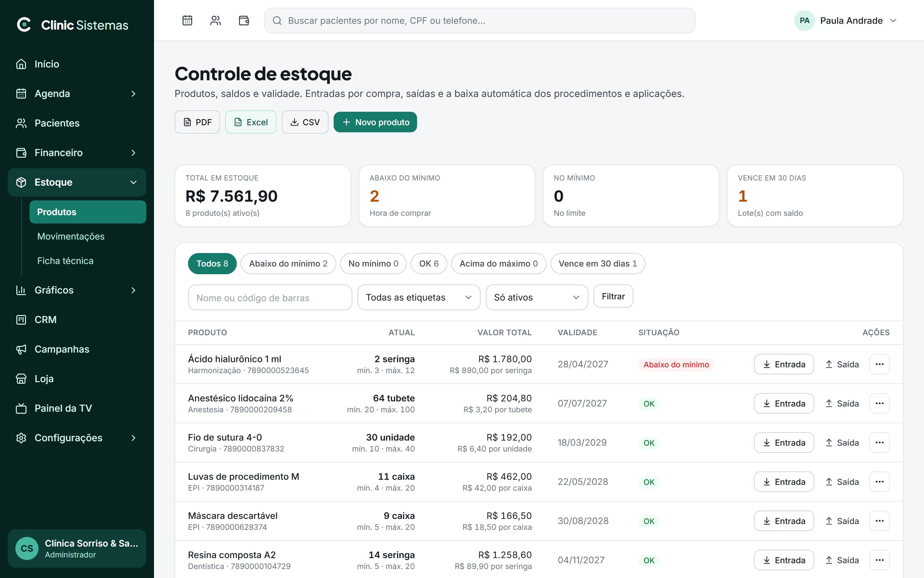Open CRM in the sidebar
Viewport: 924px width, 578px height.
(x=77, y=320)
